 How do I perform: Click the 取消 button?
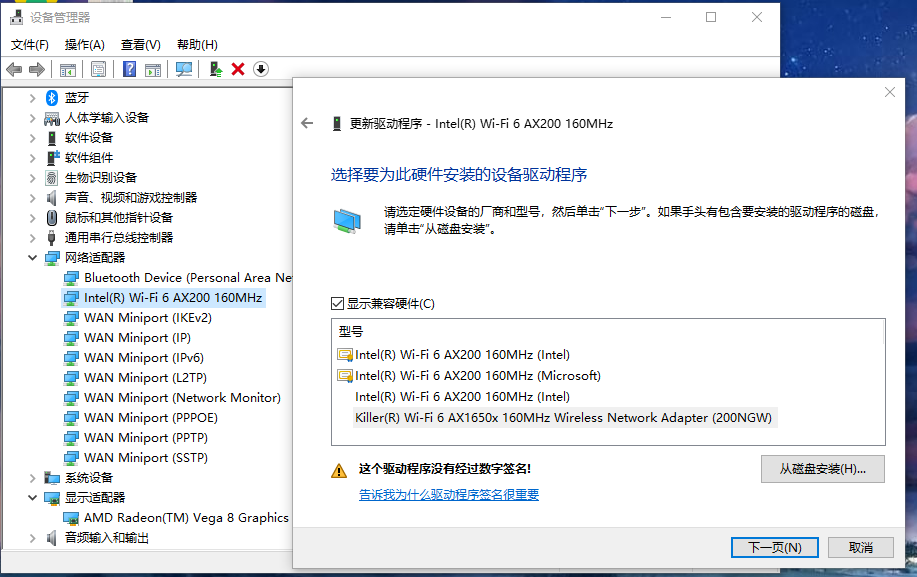(861, 548)
